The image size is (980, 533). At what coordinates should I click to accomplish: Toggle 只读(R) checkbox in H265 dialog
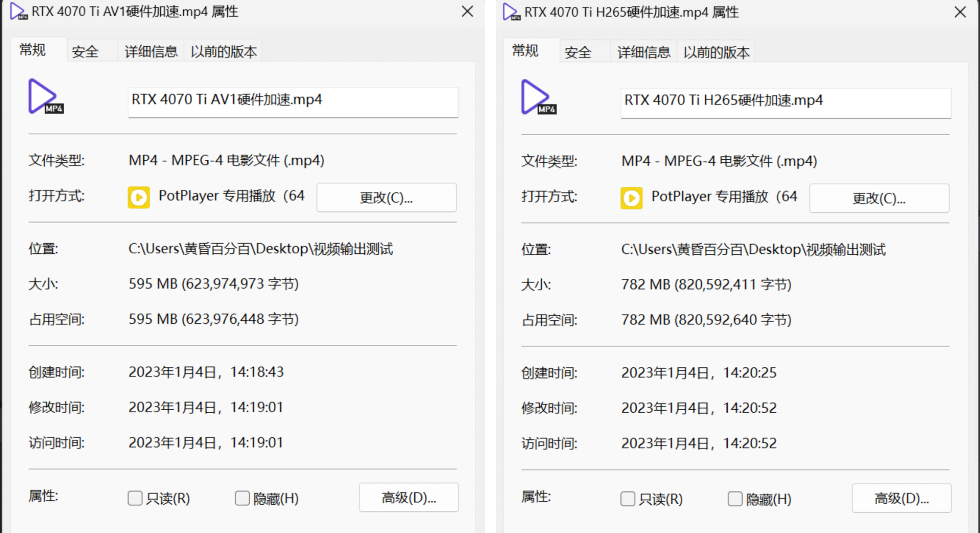[628, 499]
